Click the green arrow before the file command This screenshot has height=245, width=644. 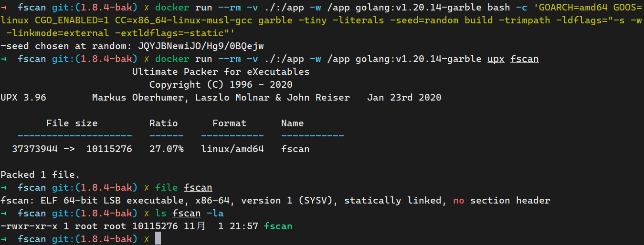(4, 188)
